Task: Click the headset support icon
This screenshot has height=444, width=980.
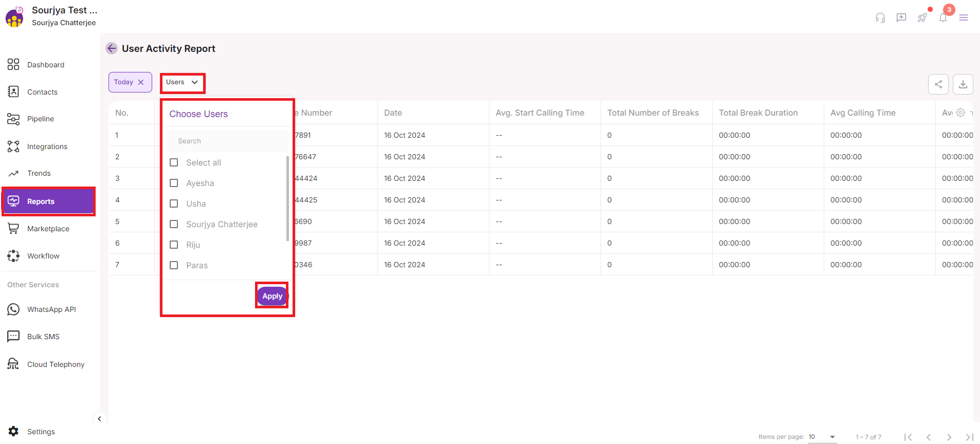Action: point(880,18)
